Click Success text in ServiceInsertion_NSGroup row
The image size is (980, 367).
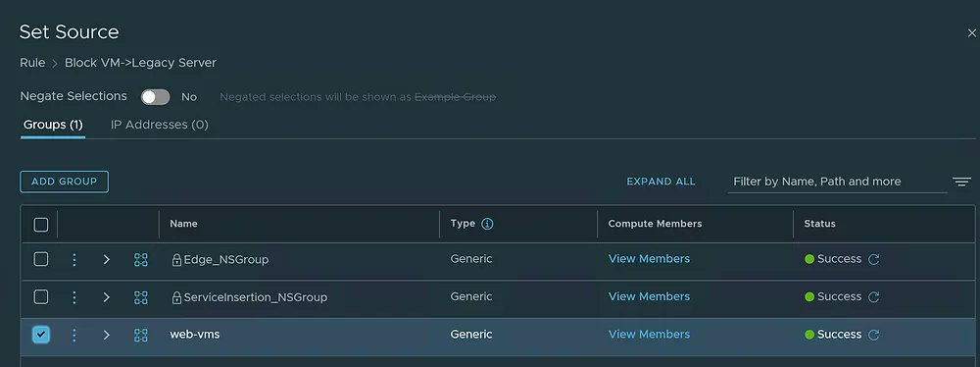(x=840, y=296)
